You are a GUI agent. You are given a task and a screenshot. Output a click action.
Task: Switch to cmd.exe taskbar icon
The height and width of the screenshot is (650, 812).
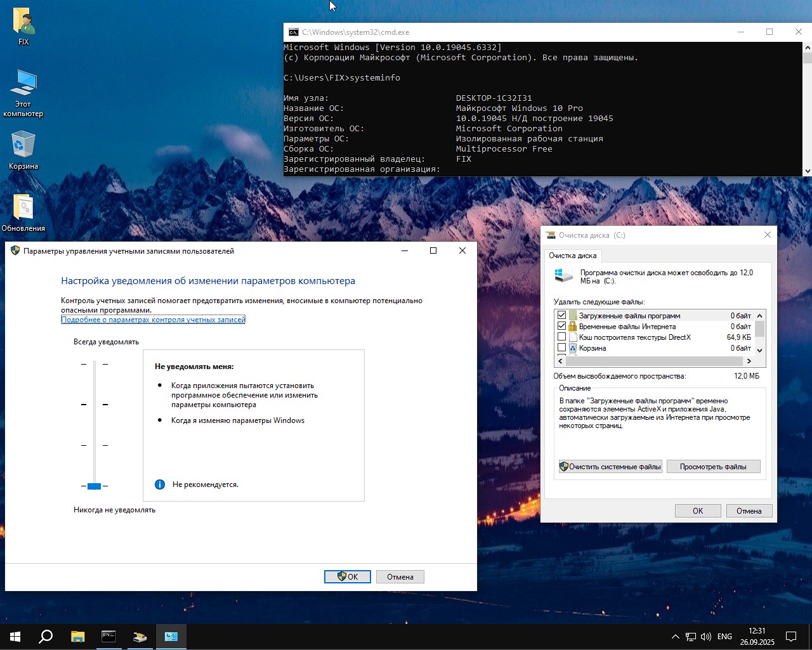pyautogui.click(x=108, y=637)
